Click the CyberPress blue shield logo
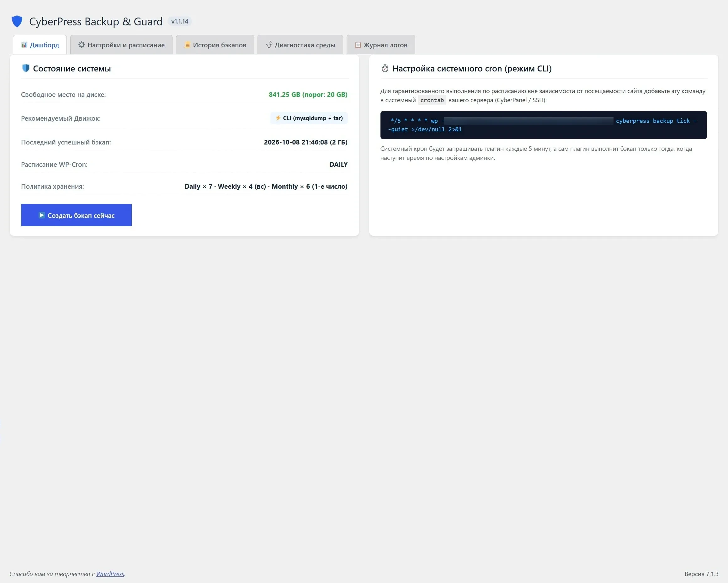The width and height of the screenshot is (728, 583). click(x=17, y=21)
